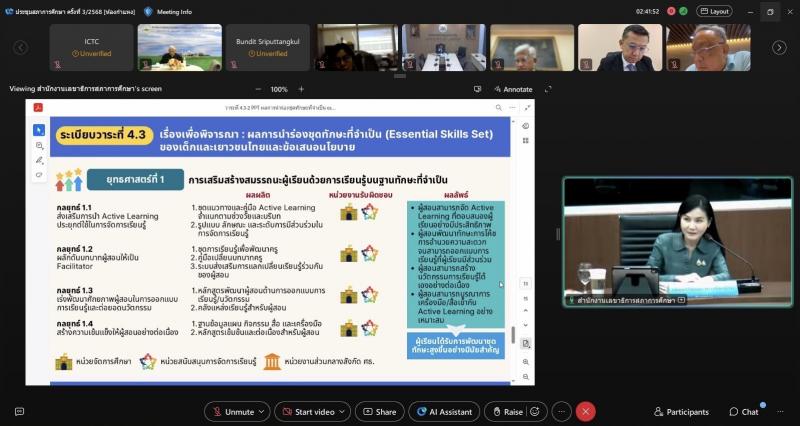Click the red recording indicator icon
Screen dimensions: 800x426
[671, 11]
